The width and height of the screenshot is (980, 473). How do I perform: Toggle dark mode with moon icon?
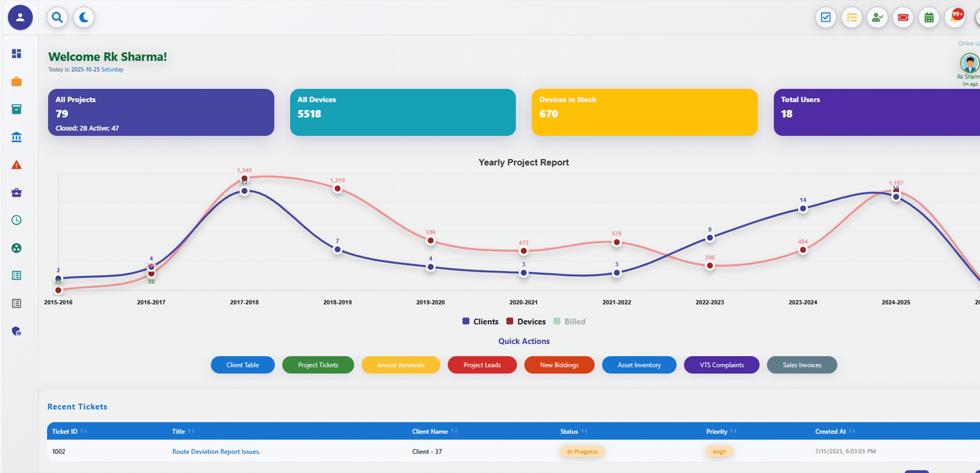coord(84,17)
